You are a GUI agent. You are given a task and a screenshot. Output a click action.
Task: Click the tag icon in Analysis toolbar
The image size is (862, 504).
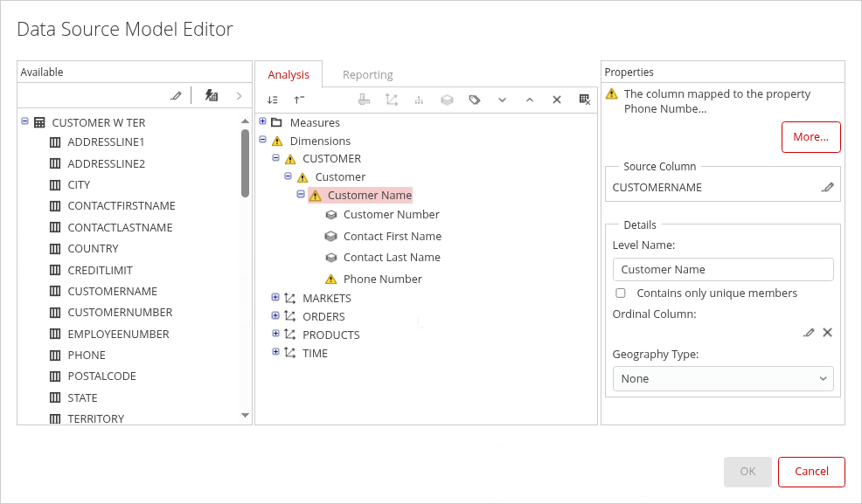coord(475,100)
